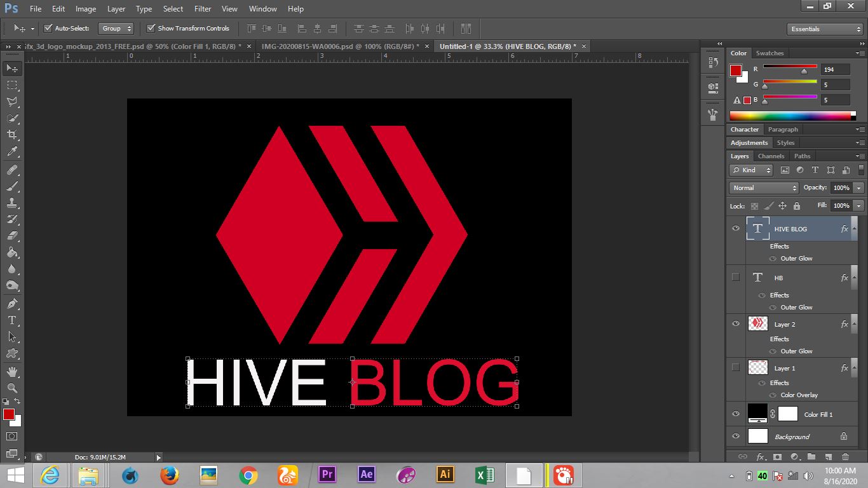This screenshot has width=868, height=488.
Task: Open the Opacity slider dropdown arrow
Action: tap(859, 188)
